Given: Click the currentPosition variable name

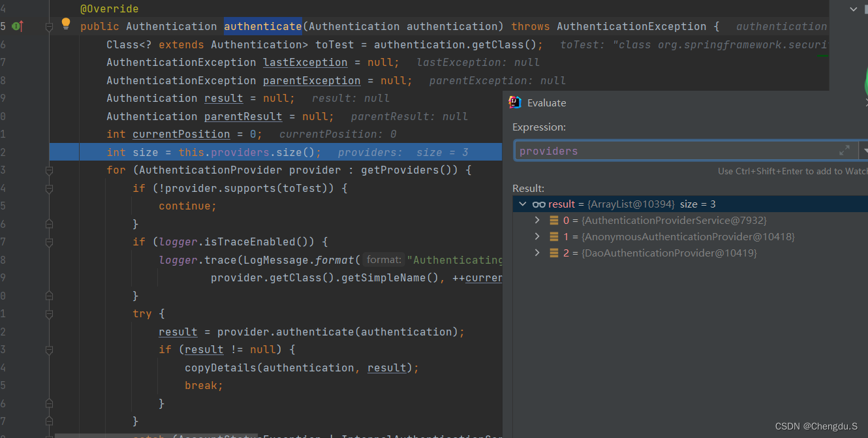Looking at the screenshot, I should pos(181,134).
